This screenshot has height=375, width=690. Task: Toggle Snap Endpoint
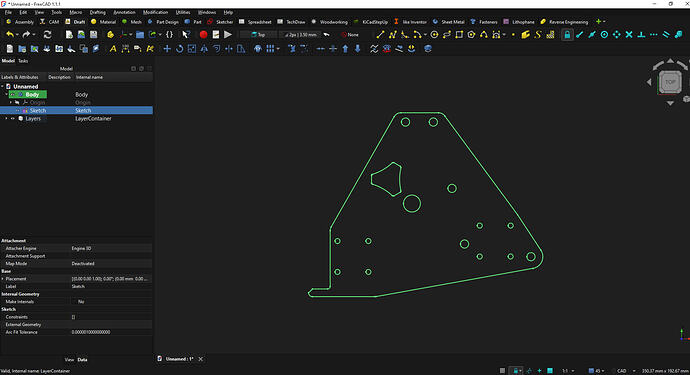pyautogui.click(x=580, y=34)
